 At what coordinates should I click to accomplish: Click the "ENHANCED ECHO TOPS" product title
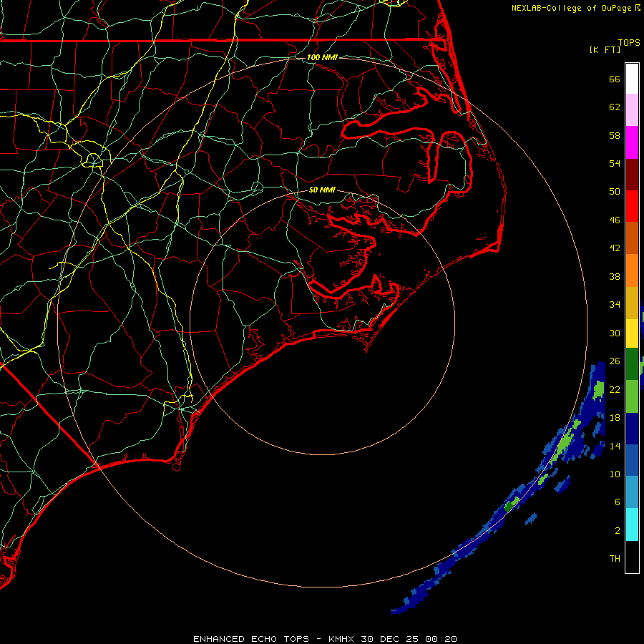tap(251, 639)
